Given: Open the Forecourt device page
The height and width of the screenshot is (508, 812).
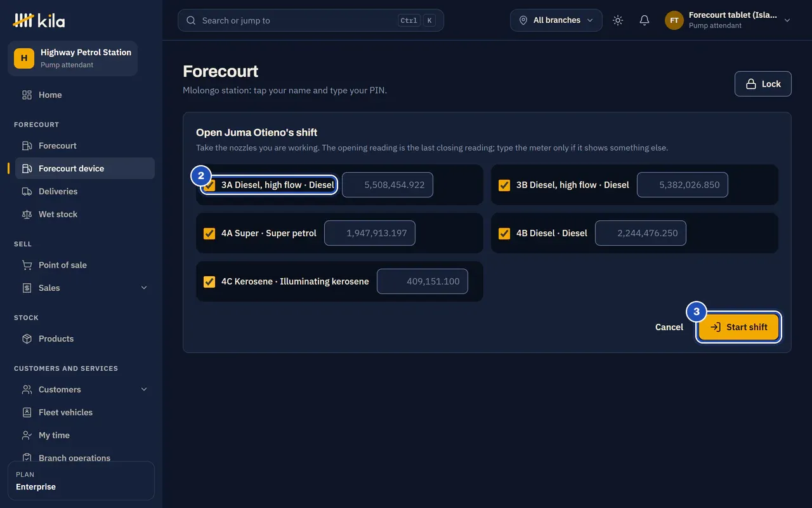Looking at the screenshot, I should point(85,168).
